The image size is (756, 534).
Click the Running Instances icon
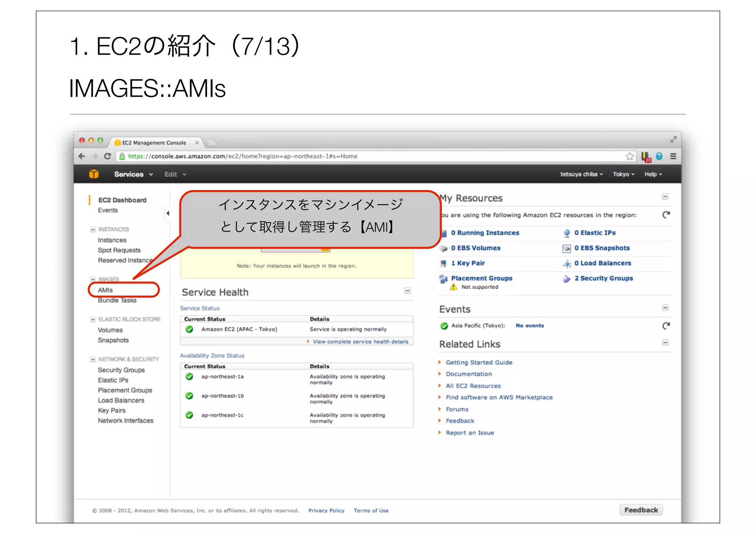444,233
